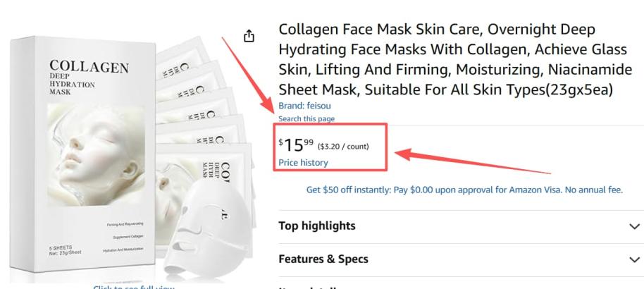Click the Get $50 off Amazon Visa offer
The width and height of the screenshot is (644, 289).
coord(464,190)
